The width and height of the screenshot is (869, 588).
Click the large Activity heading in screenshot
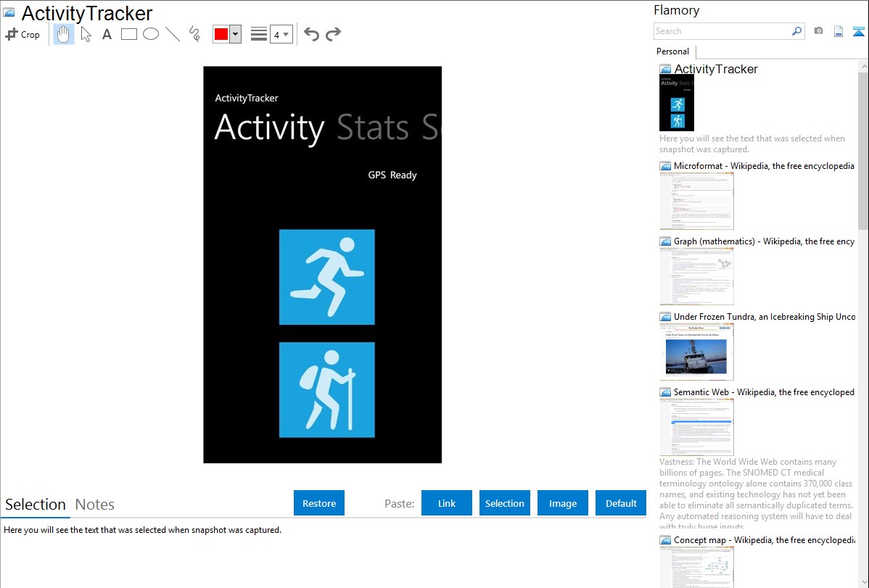coord(269,129)
